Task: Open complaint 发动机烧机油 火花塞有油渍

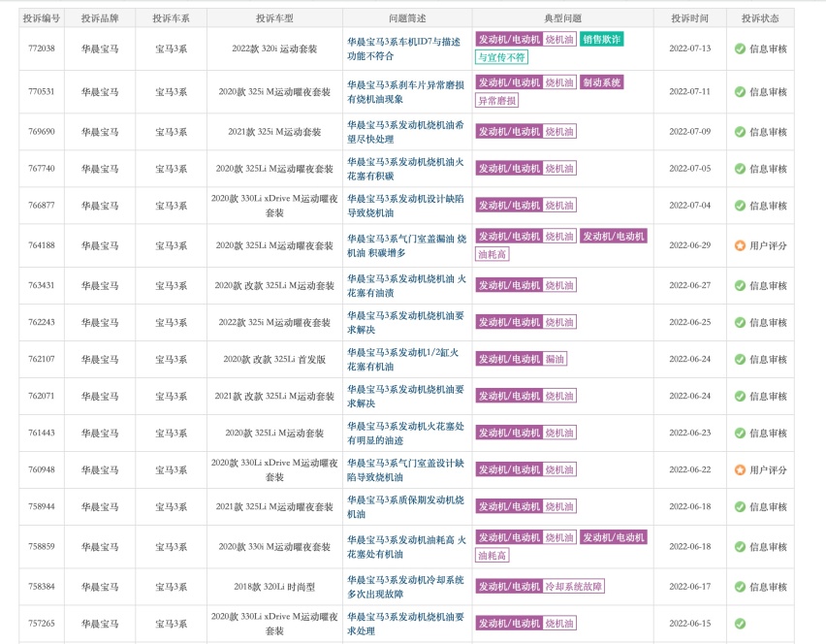Action: pyautogui.click(x=406, y=286)
